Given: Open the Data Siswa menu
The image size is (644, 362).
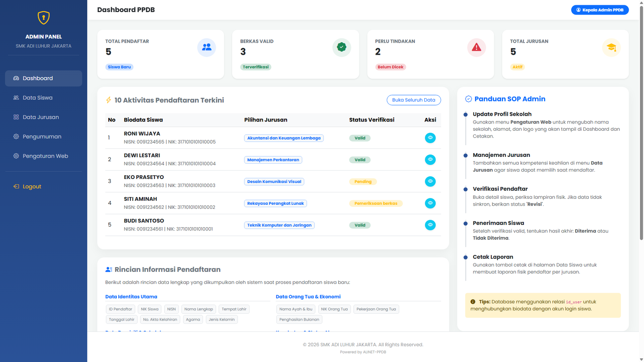Looking at the screenshot, I should 37,98.
